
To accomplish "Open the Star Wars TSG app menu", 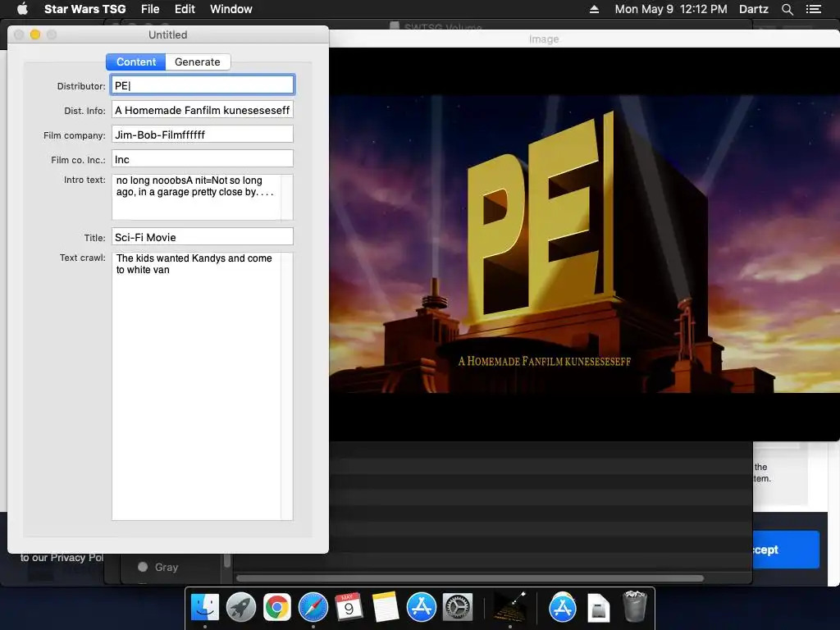I will pyautogui.click(x=84, y=9).
